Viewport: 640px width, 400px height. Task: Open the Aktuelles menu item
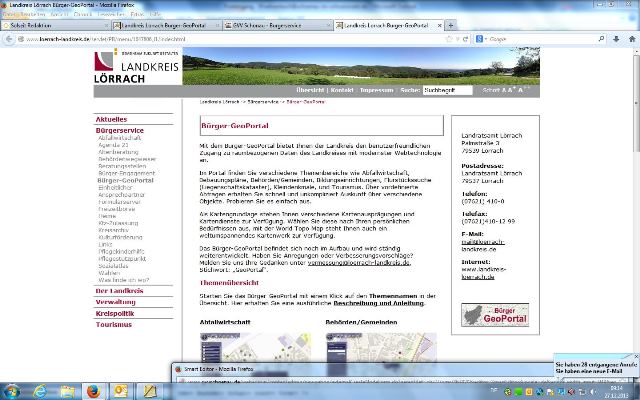click(111, 118)
